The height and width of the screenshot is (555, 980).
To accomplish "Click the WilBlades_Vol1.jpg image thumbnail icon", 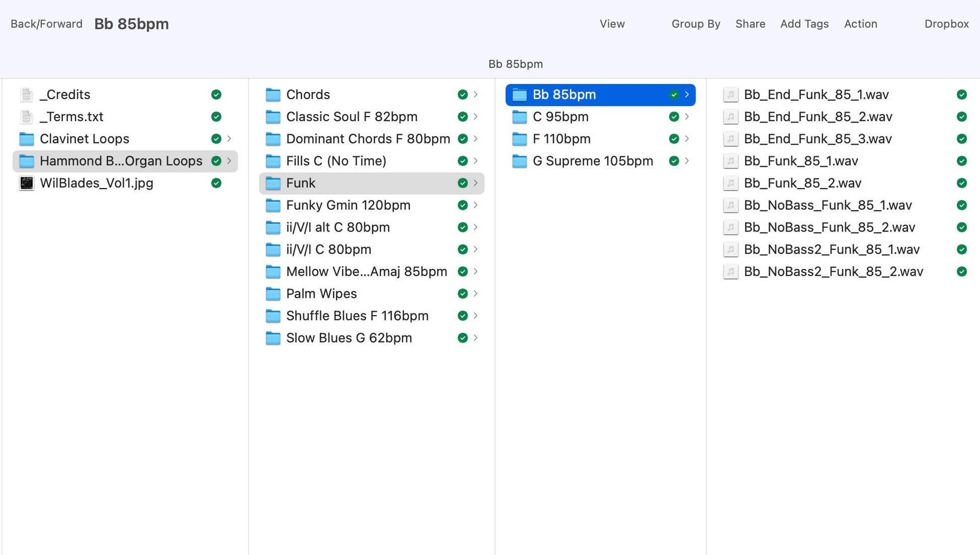I will pyautogui.click(x=26, y=183).
